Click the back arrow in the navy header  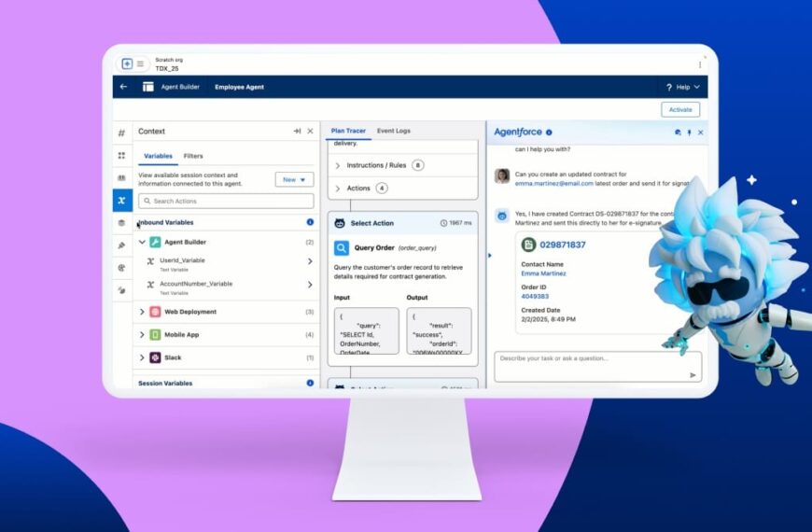(123, 87)
